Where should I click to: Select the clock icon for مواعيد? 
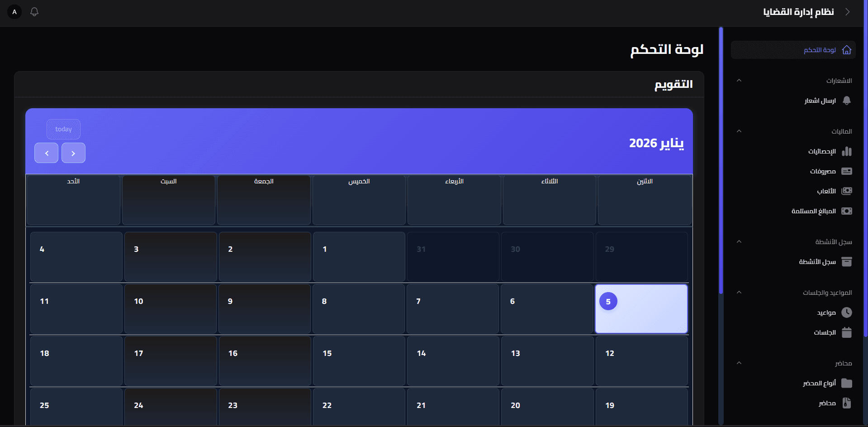(x=847, y=312)
